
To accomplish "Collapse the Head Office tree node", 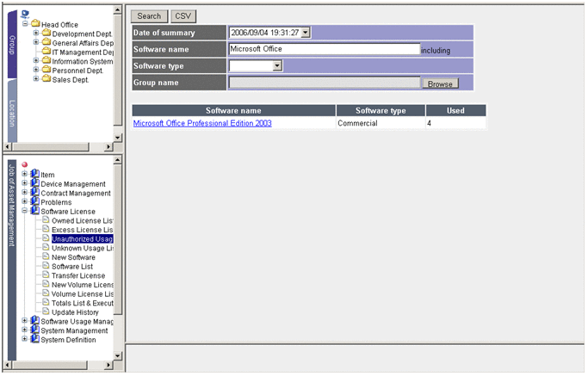I will [x=25, y=23].
